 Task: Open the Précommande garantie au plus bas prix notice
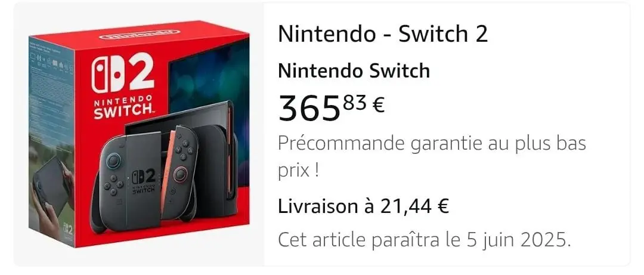[432, 157]
